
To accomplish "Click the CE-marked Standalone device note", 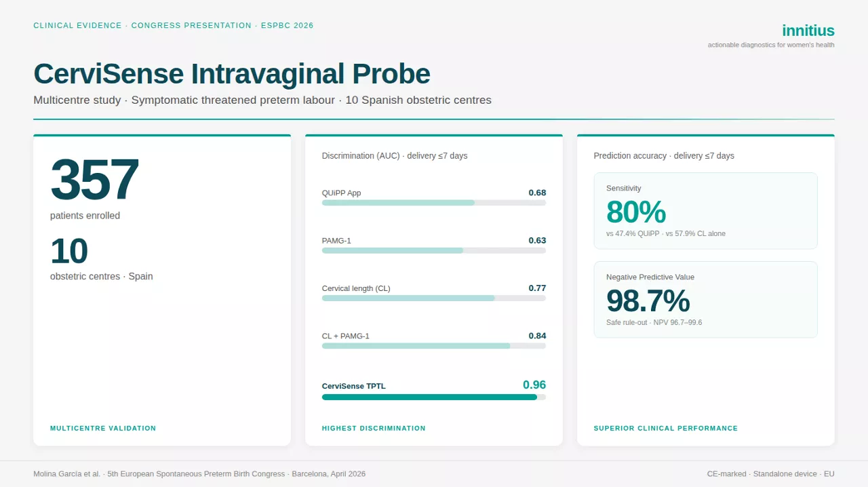I will [771, 474].
